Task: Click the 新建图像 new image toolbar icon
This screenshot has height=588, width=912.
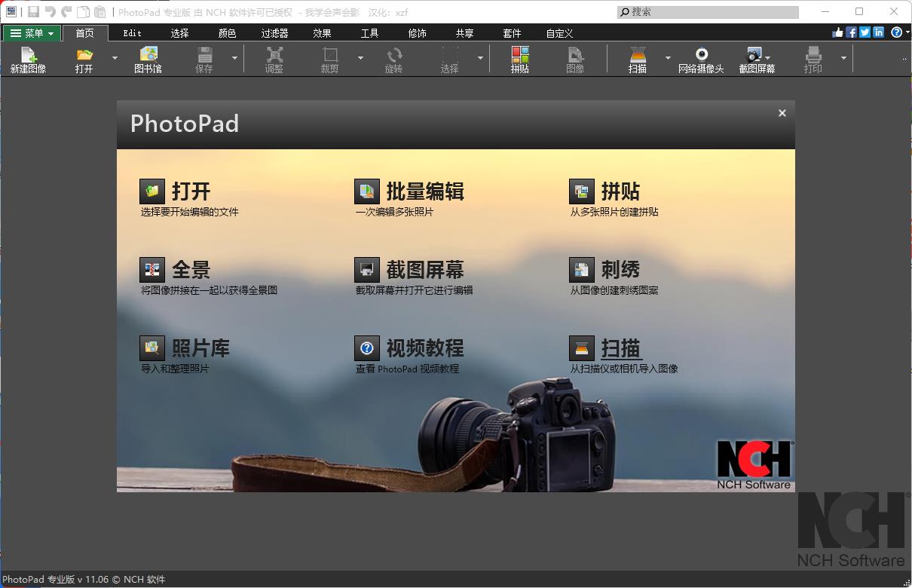Action: tap(28, 59)
